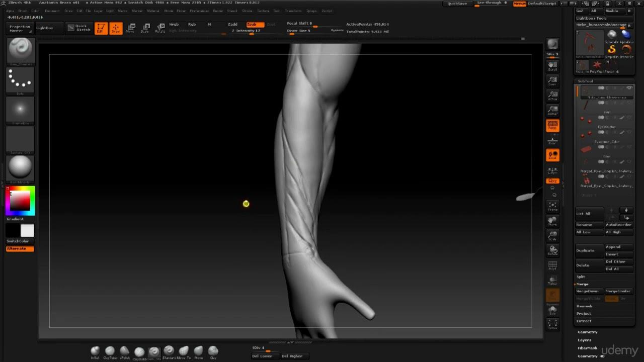Open the Document menu
The image size is (644, 362).
click(x=52, y=11)
